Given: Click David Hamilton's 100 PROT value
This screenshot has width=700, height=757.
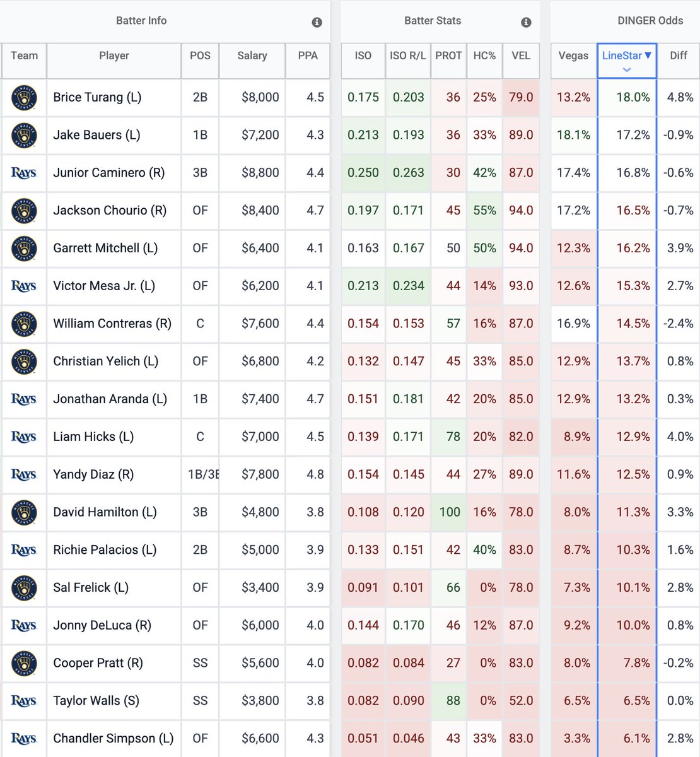Looking at the screenshot, I should coord(450,512).
